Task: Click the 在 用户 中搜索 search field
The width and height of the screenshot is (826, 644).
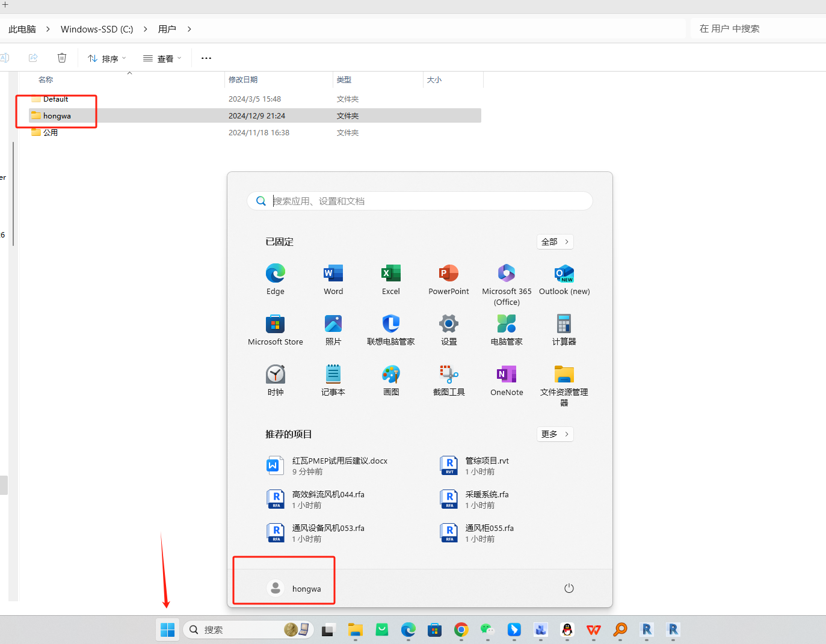Action: [x=758, y=28]
